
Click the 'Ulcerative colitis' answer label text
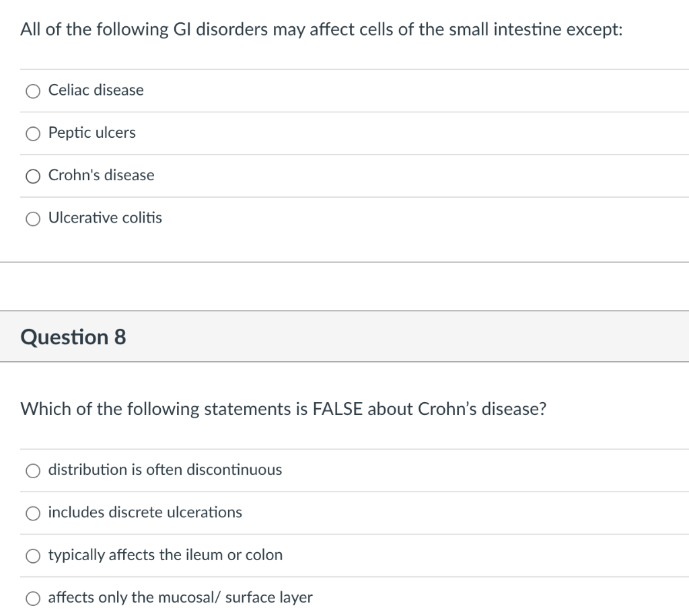pos(105,218)
